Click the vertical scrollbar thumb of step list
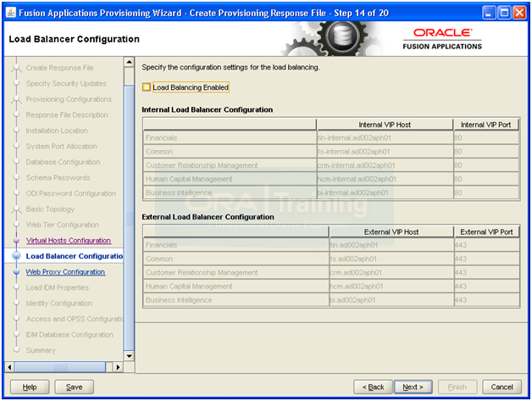532x401 pixels. 129,217
